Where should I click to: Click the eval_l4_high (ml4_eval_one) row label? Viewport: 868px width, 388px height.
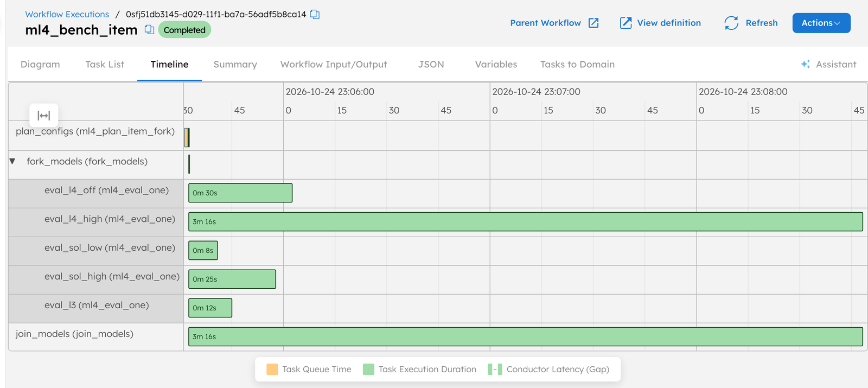[x=110, y=219]
